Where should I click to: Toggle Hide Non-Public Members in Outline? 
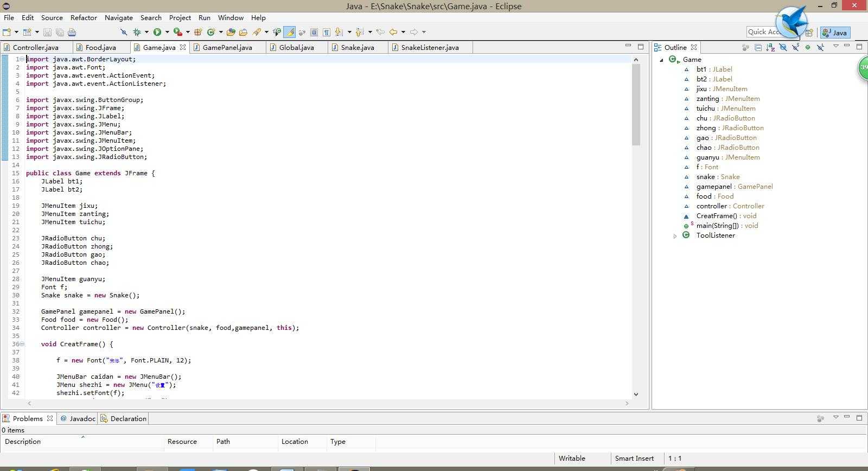point(808,47)
